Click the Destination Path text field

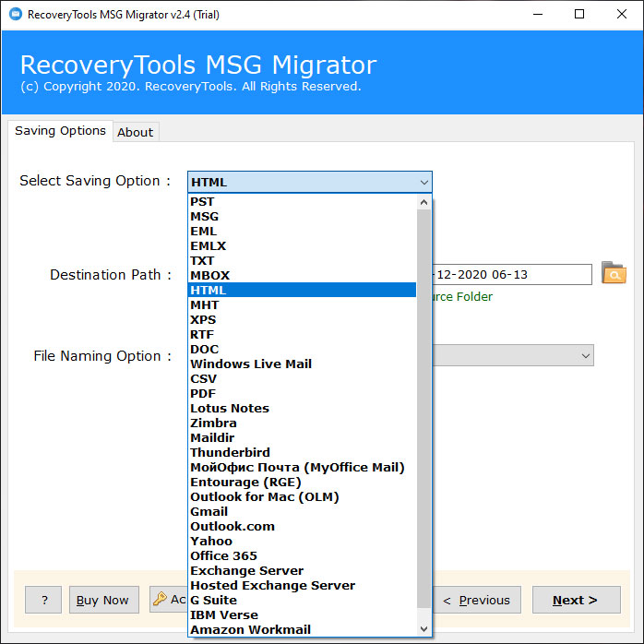tap(512, 274)
